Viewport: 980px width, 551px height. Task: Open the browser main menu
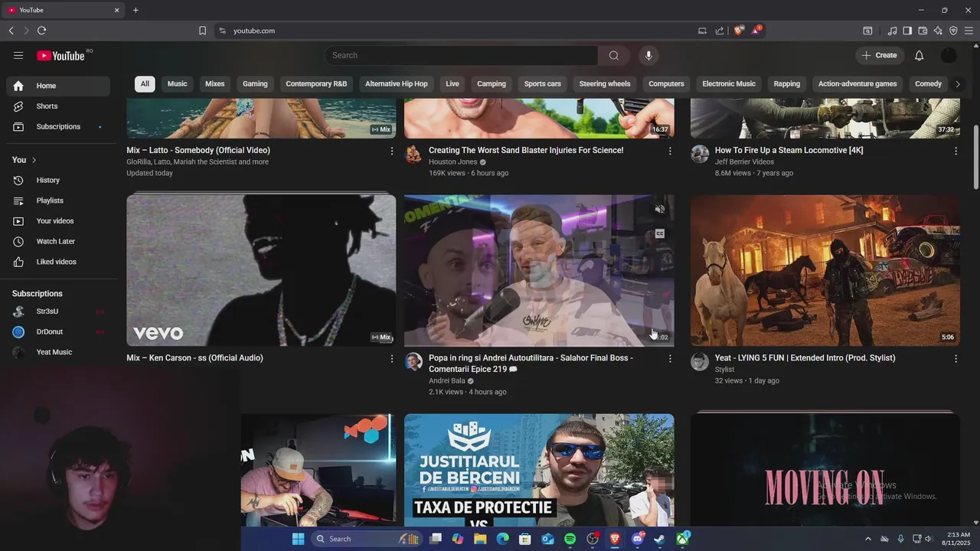[969, 31]
